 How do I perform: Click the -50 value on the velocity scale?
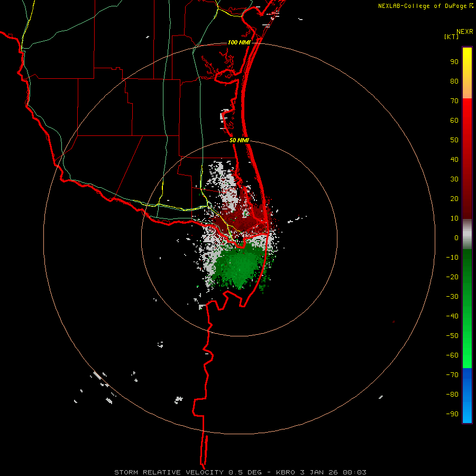click(x=452, y=336)
